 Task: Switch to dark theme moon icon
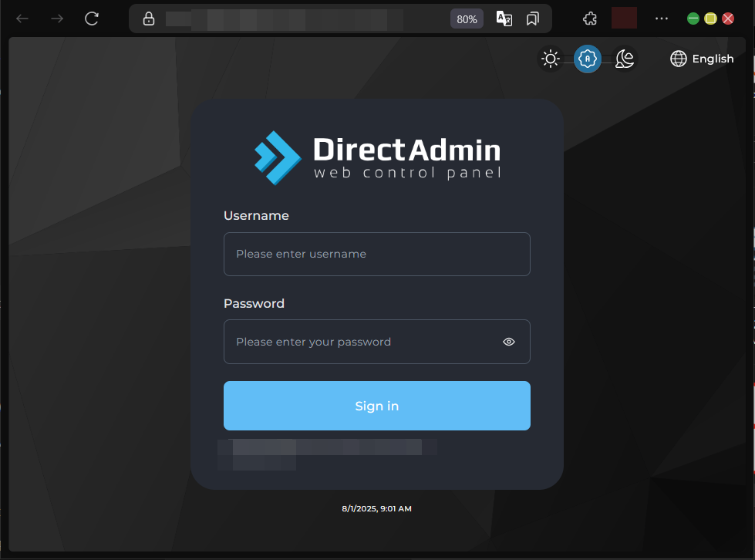coord(625,59)
